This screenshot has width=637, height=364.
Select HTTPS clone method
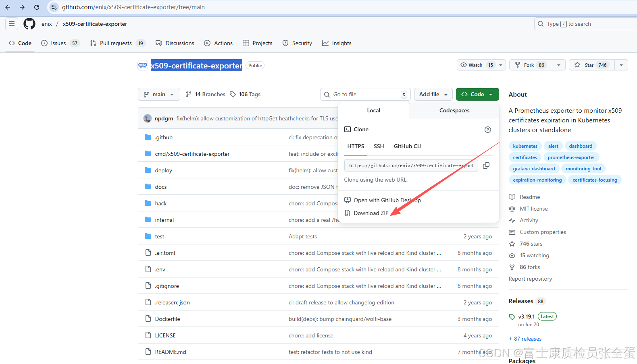356,146
